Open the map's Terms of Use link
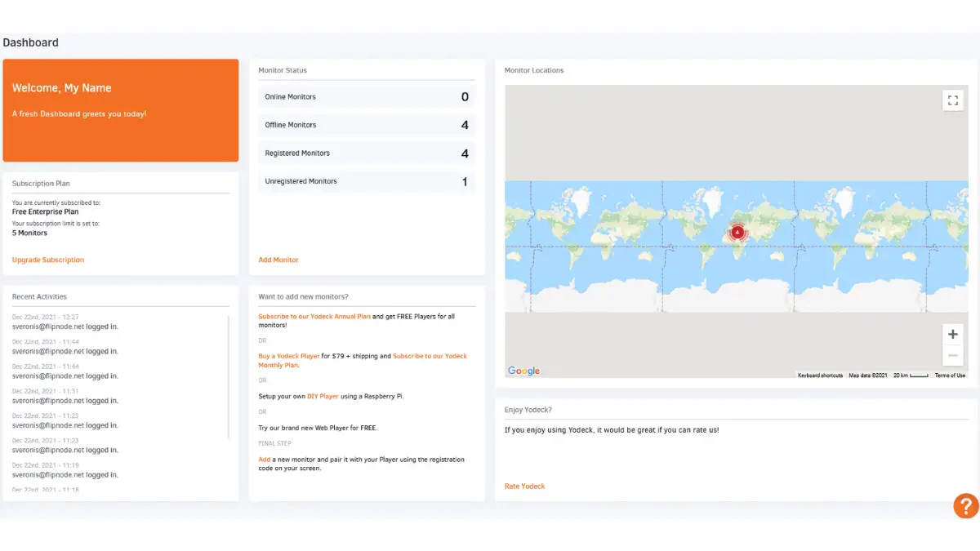980x551 pixels. (x=950, y=375)
